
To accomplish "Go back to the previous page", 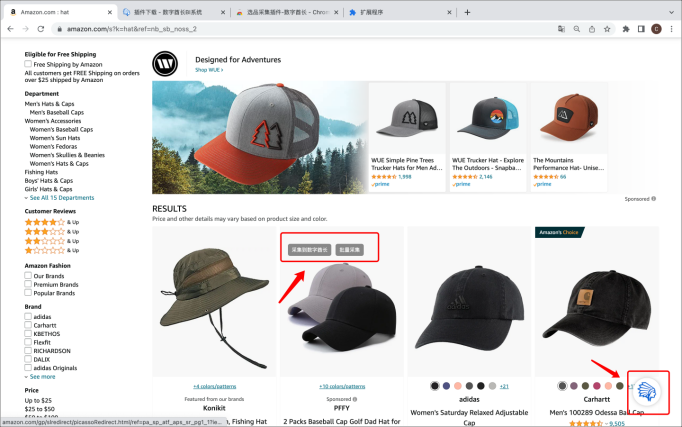I will [10, 29].
